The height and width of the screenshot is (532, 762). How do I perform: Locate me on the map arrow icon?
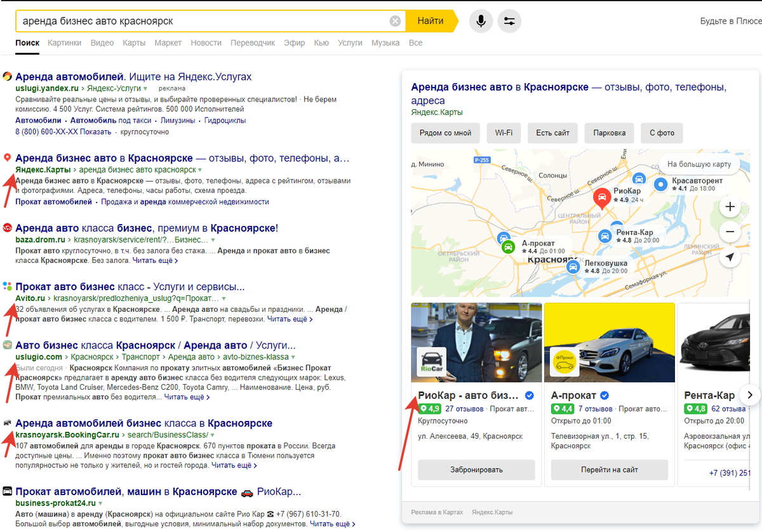pos(730,258)
